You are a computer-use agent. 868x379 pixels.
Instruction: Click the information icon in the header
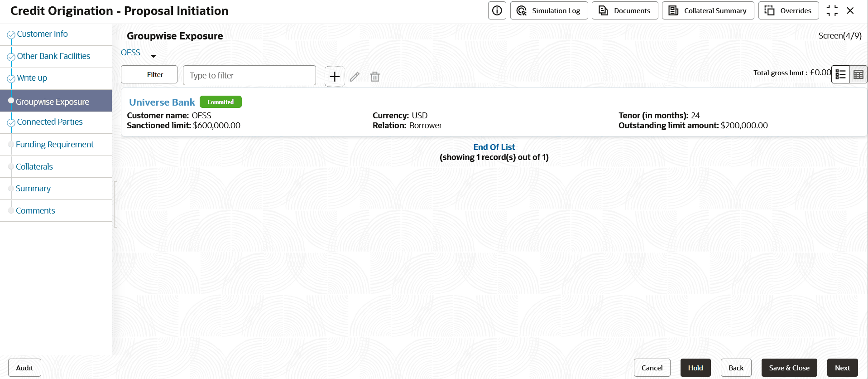497,10
